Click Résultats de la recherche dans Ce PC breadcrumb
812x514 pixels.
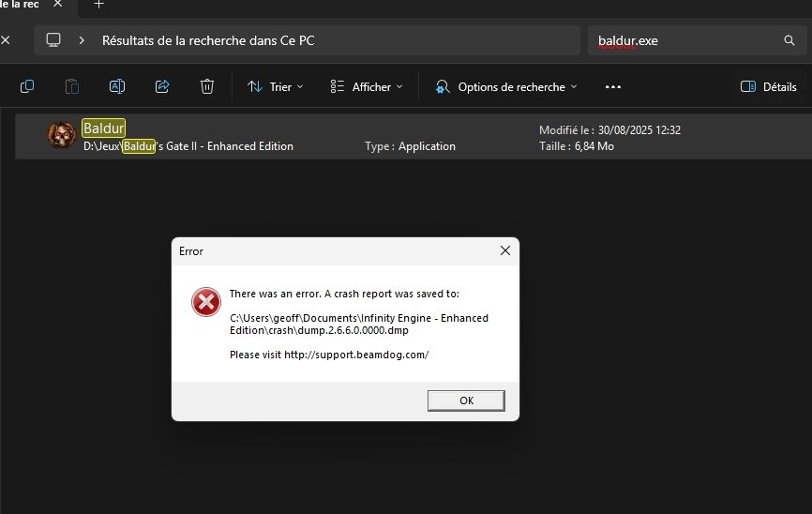point(208,40)
